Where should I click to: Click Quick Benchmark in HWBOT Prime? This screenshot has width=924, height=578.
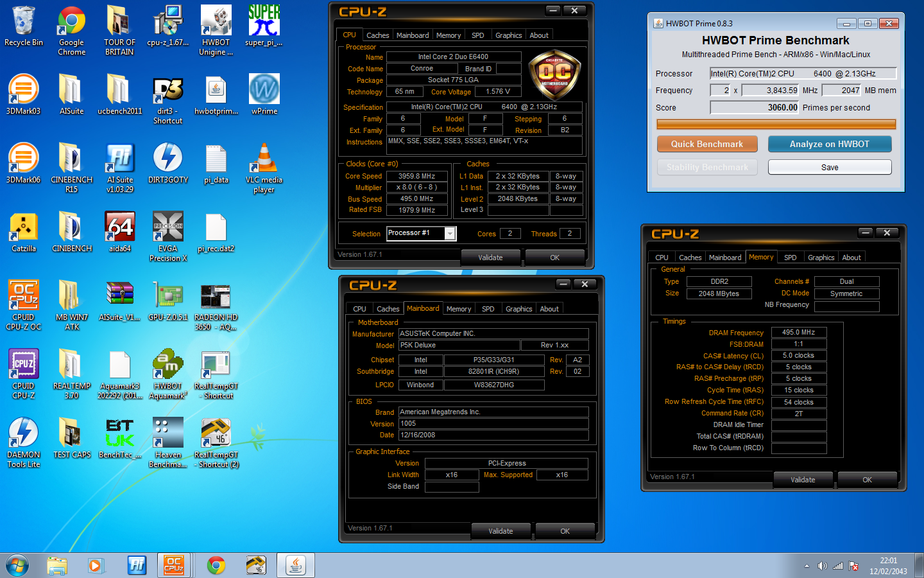coord(707,144)
